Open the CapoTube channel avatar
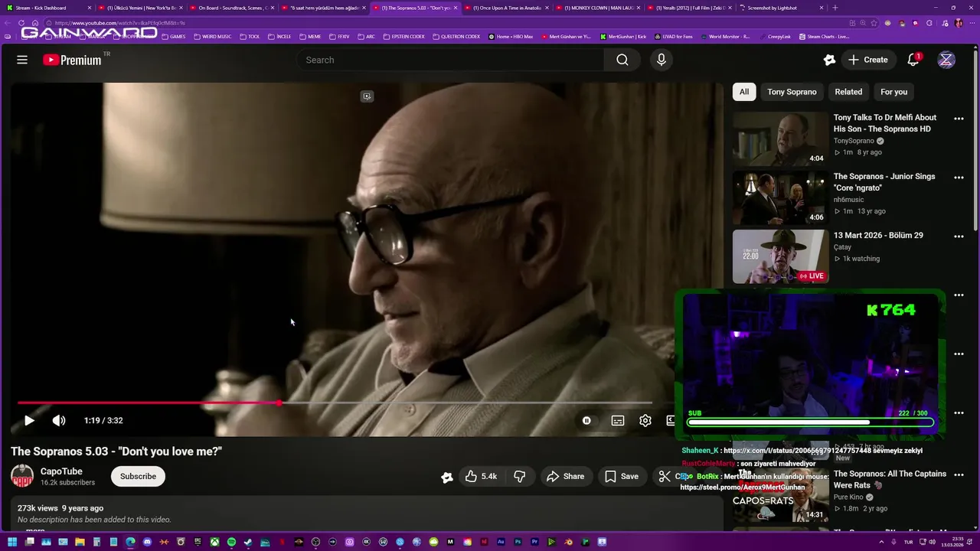 pyautogui.click(x=22, y=476)
